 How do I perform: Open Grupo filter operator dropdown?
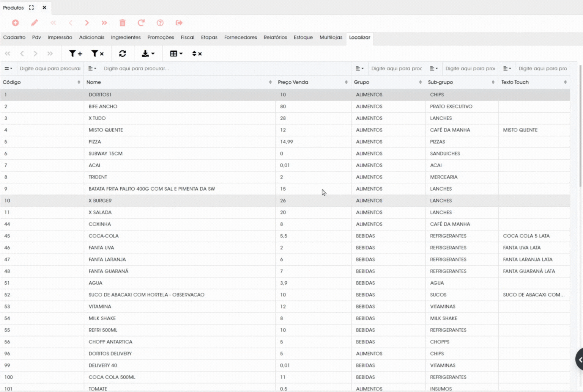(360, 69)
